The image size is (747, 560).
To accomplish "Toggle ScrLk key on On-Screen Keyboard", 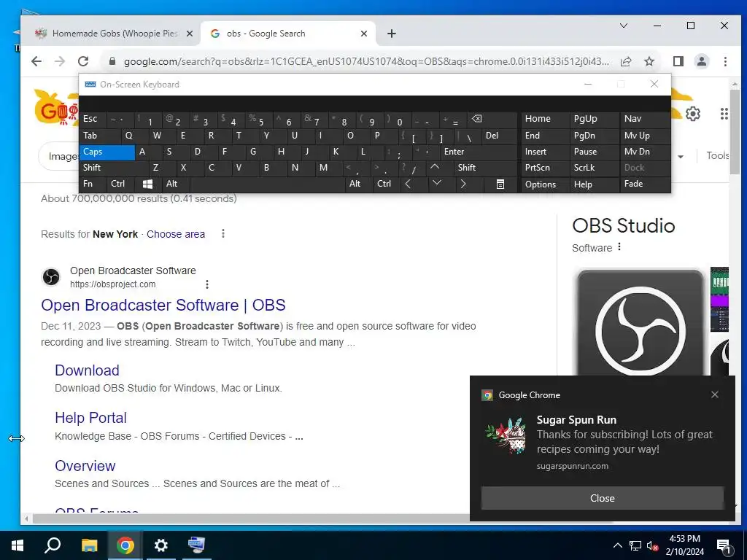I will click(594, 168).
